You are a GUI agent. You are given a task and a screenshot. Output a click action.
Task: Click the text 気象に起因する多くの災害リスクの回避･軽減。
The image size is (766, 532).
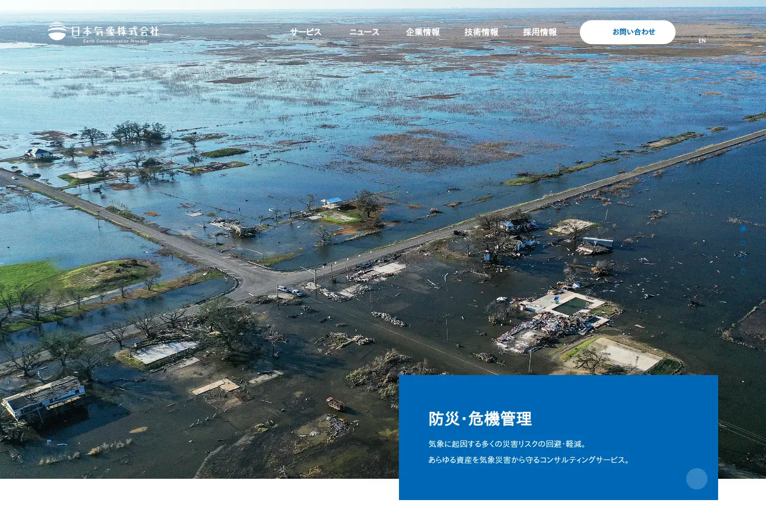point(508,444)
